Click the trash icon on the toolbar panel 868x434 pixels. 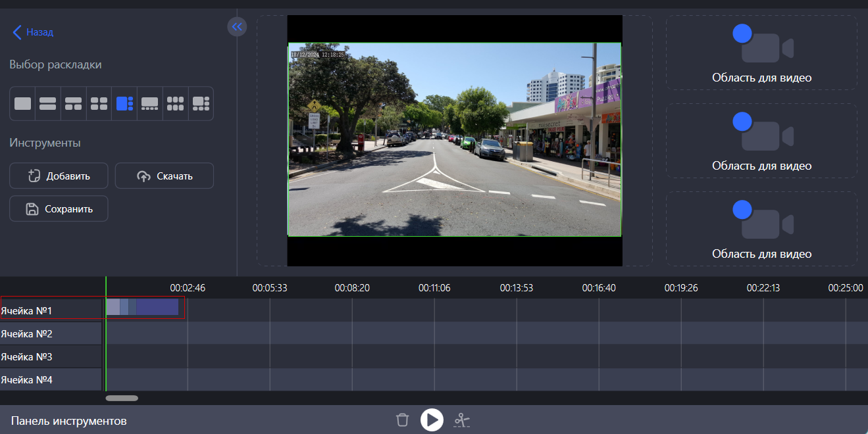click(x=402, y=420)
